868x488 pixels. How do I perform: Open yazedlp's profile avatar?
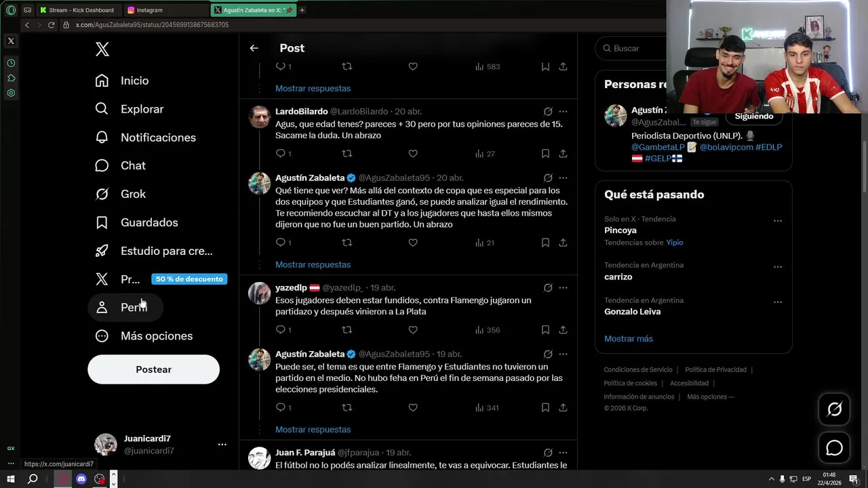259,293
